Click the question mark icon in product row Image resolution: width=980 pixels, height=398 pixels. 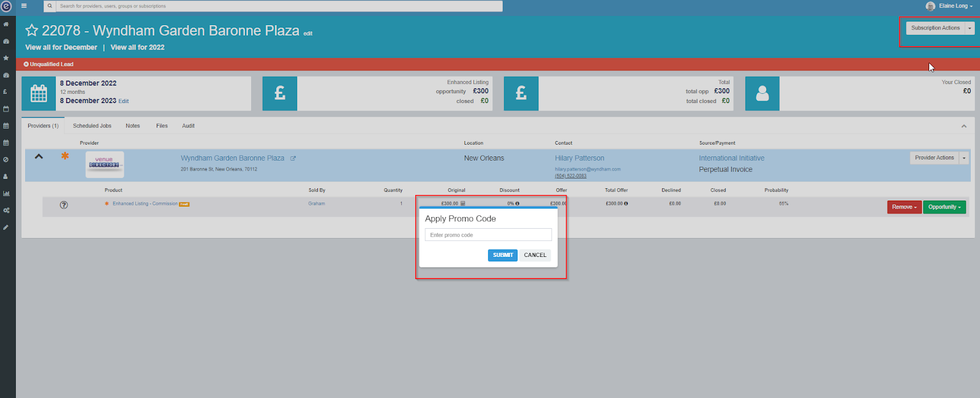[64, 205]
